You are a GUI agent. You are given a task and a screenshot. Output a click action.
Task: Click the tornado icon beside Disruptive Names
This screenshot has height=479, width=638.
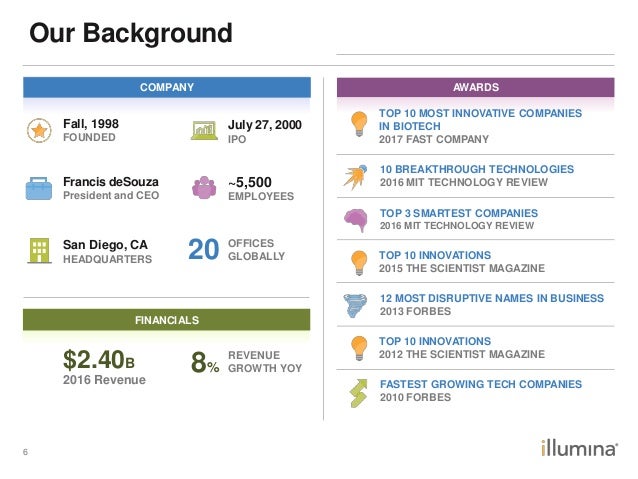[x=355, y=306]
